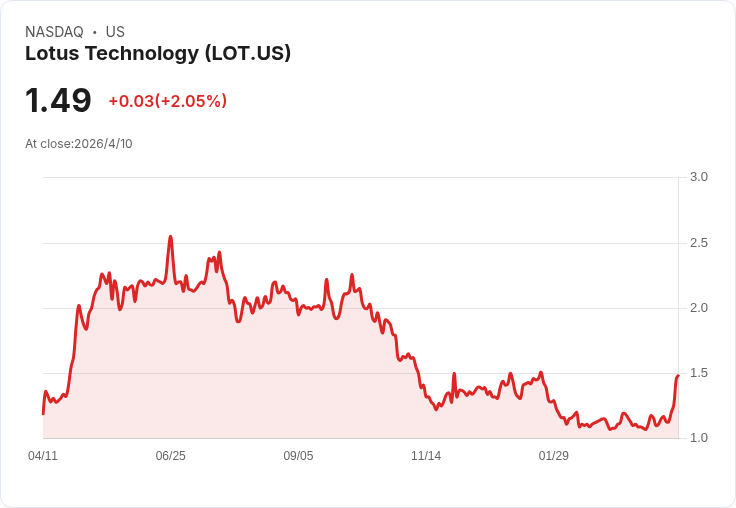This screenshot has height=508, width=736.
Task: Click the 1.49 current price
Action: (x=58, y=100)
